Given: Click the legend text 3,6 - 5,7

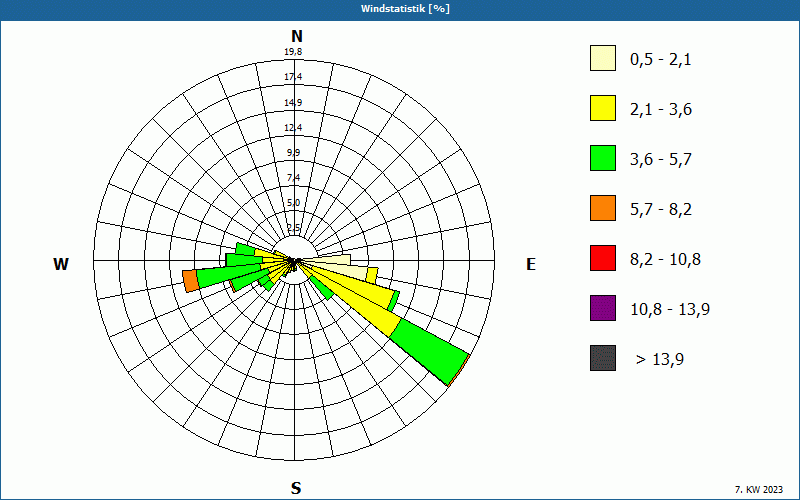Looking at the screenshot, I should (661, 160).
